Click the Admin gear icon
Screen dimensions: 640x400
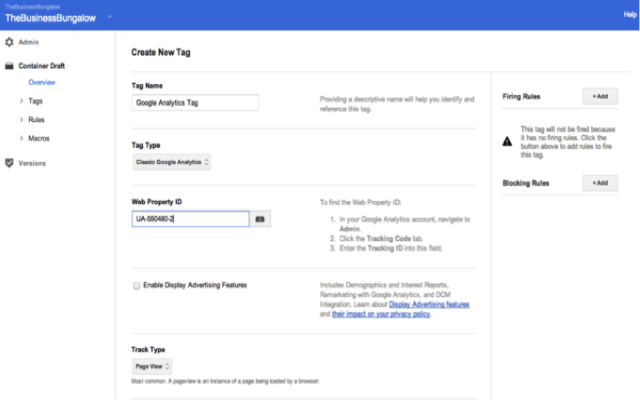pos(10,43)
